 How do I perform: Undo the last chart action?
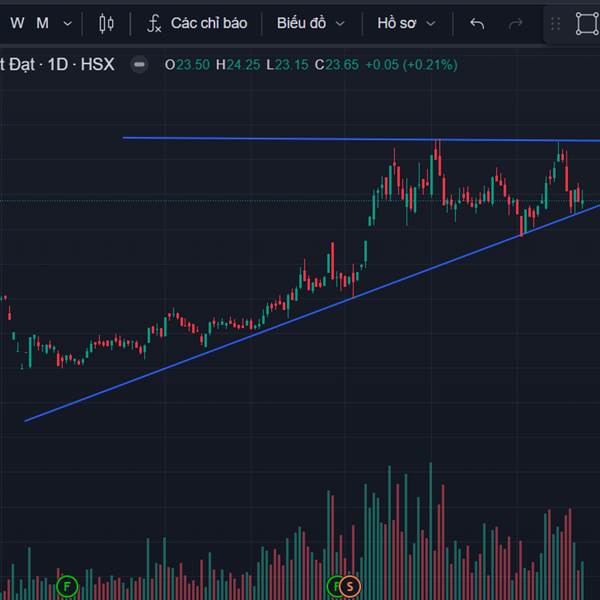[477, 24]
